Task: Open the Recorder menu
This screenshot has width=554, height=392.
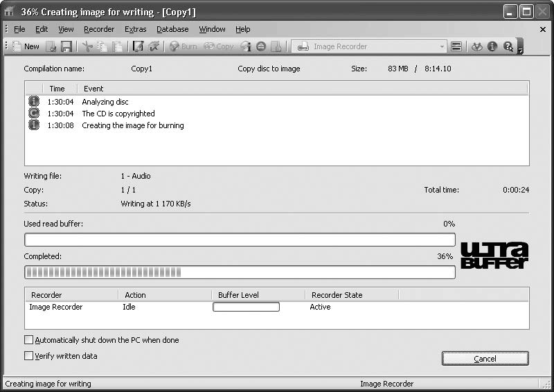Action: pos(99,29)
